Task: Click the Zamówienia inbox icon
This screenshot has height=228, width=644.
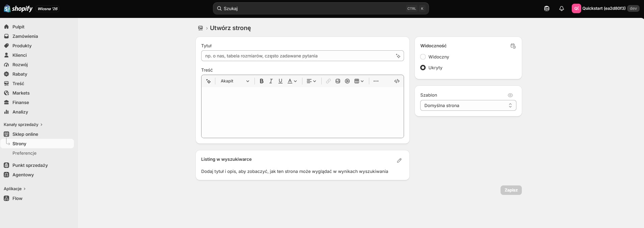Action: (x=6, y=36)
